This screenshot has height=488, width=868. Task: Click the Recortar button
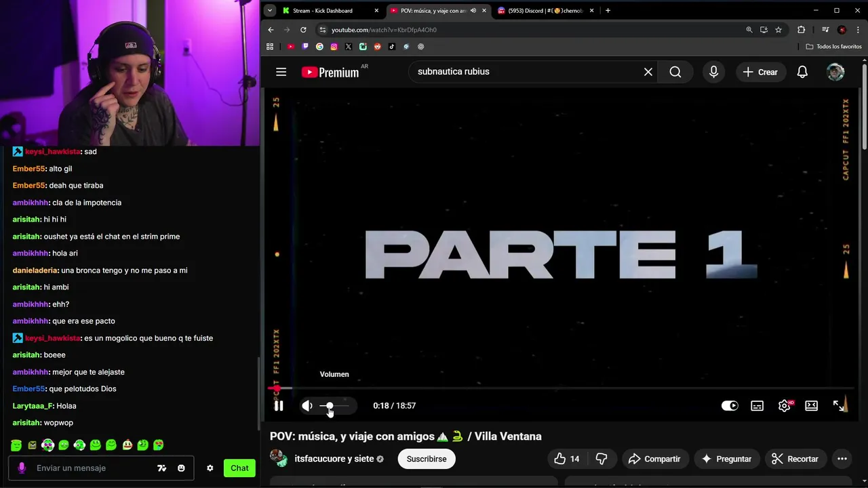pyautogui.click(x=795, y=459)
